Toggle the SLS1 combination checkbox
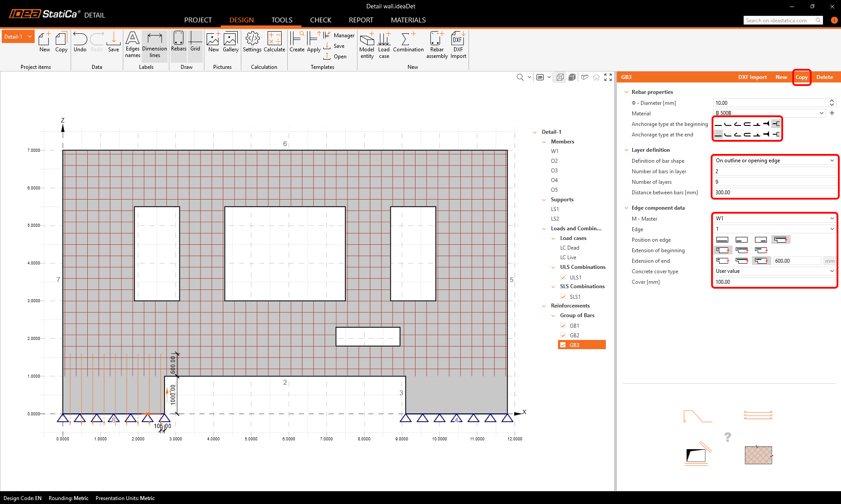The width and height of the screenshot is (841, 504). [x=563, y=297]
